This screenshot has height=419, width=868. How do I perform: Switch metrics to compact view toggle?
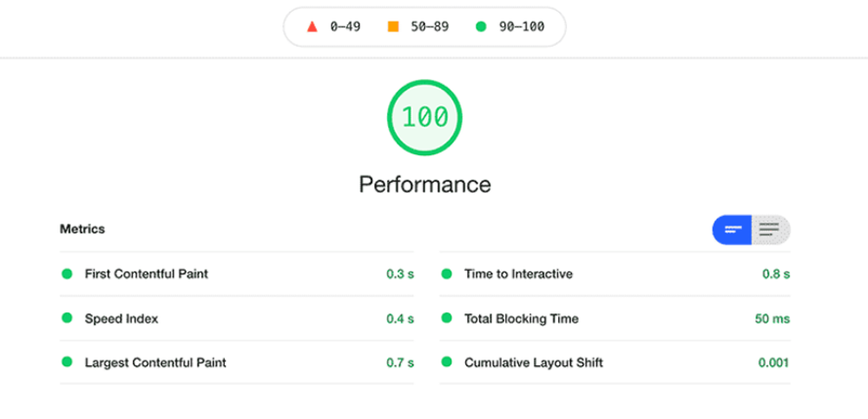click(x=733, y=230)
